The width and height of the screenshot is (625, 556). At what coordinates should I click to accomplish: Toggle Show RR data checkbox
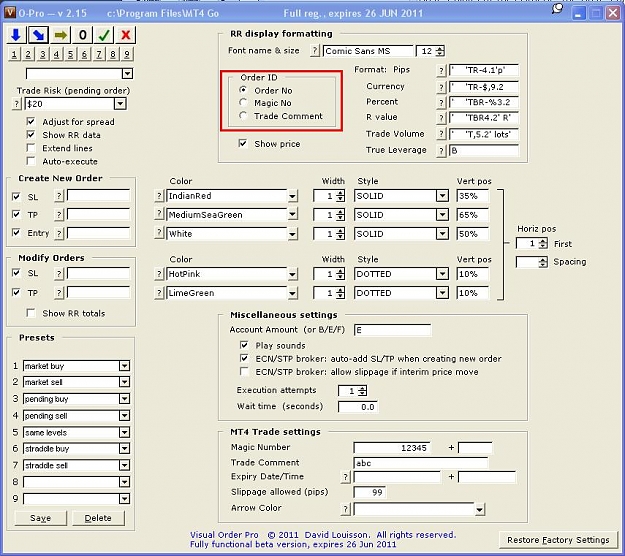pos(31,134)
